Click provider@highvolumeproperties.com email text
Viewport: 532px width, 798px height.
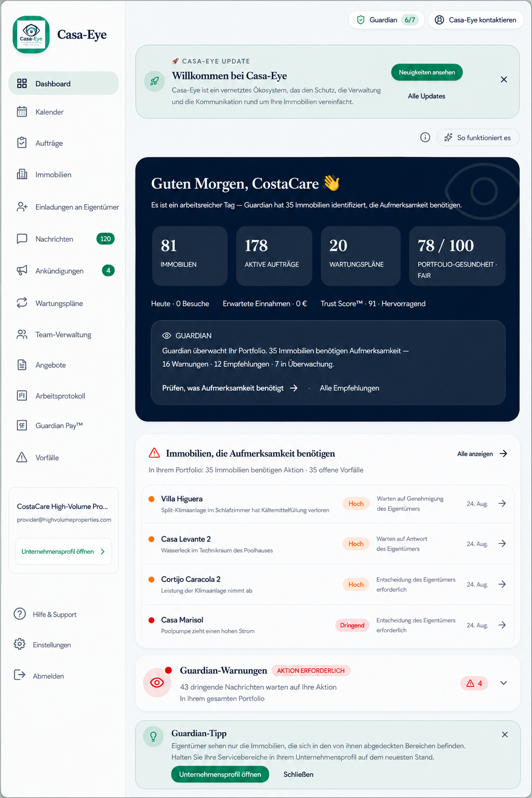pyautogui.click(x=64, y=520)
